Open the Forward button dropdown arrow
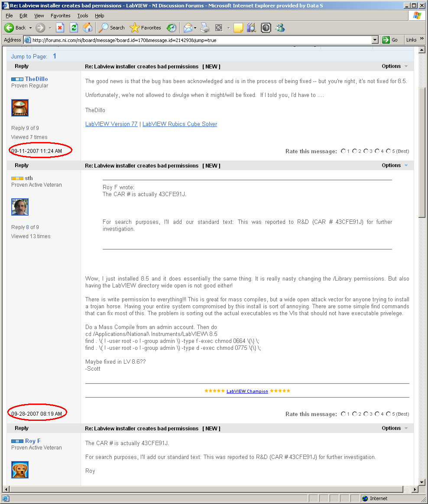Viewport: 428px width, 504px height. click(50, 28)
